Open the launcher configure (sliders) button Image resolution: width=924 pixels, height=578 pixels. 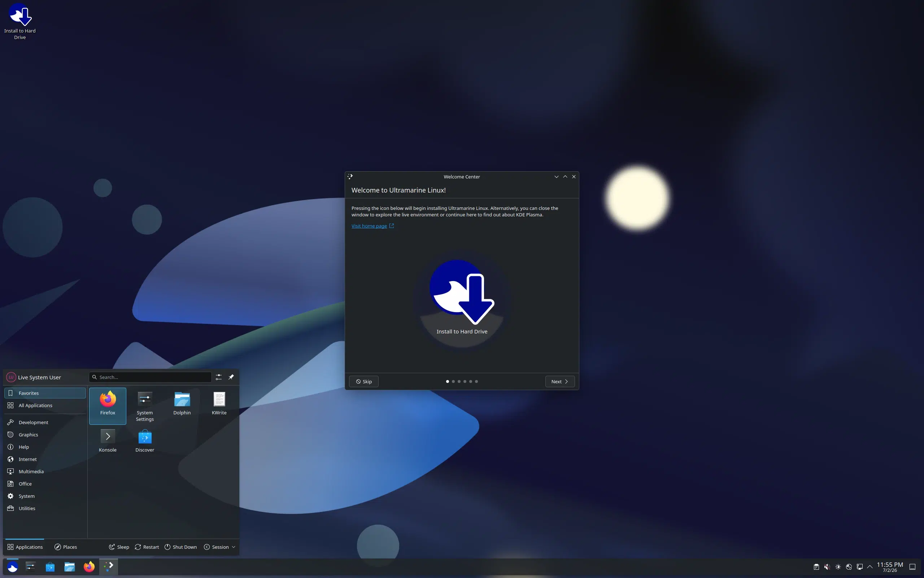coord(219,377)
